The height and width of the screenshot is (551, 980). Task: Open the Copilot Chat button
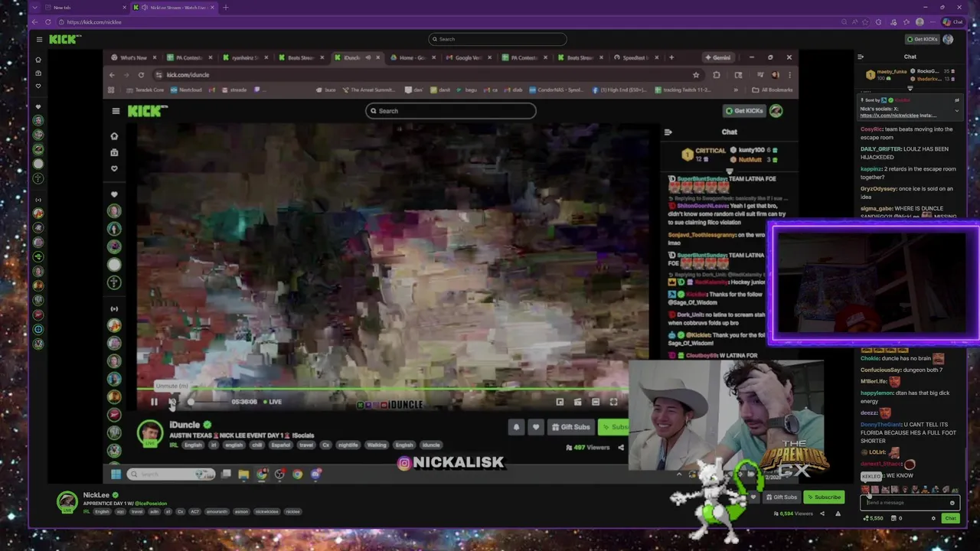click(952, 21)
